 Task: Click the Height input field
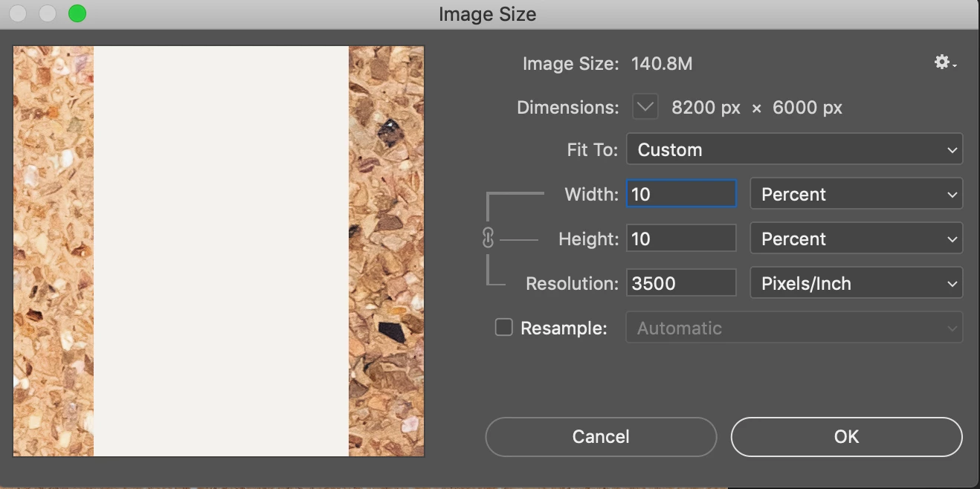(x=681, y=239)
